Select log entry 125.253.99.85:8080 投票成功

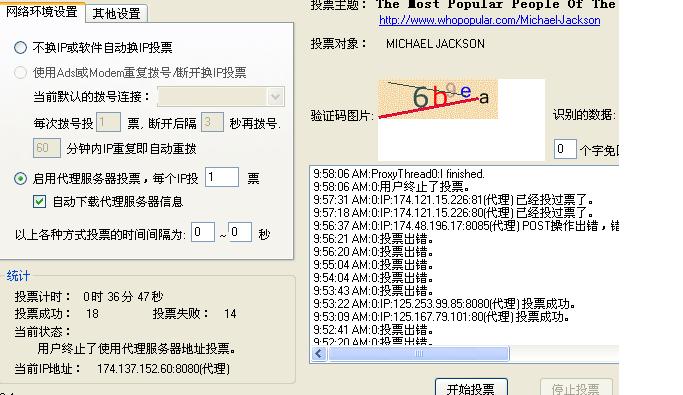[x=444, y=304]
